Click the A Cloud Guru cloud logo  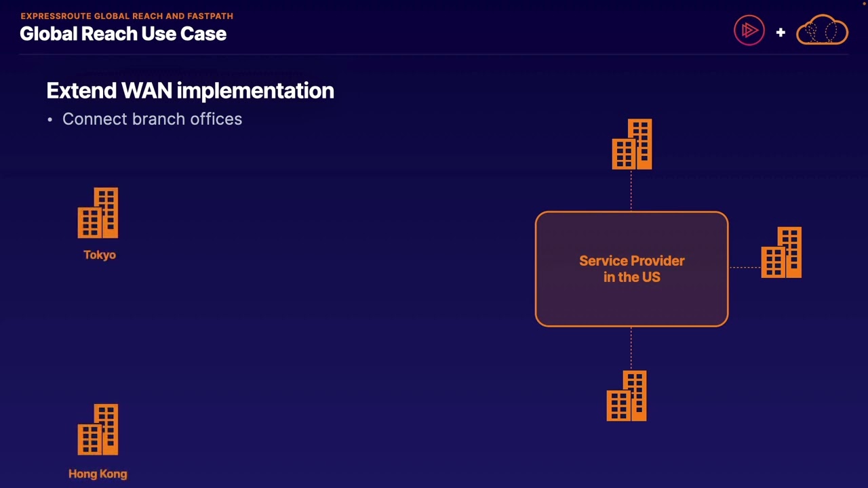click(822, 30)
